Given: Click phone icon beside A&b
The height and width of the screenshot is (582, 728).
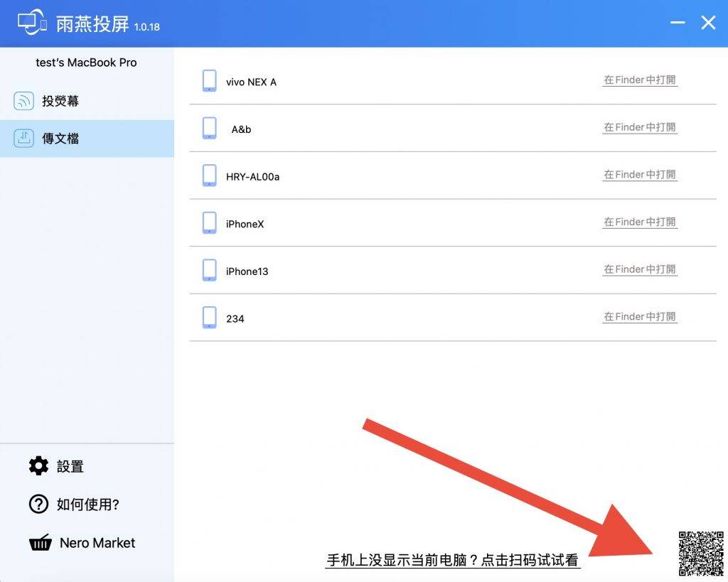Looking at the screenshot, I should [210, 128].
